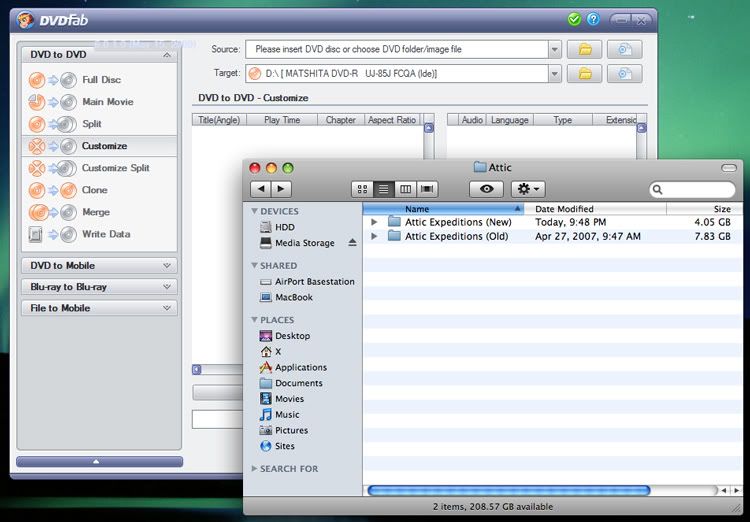This screenshot has height=522, width=750.
Task: Select the Attic Expeditions (New) row
Action: point(553,222)
